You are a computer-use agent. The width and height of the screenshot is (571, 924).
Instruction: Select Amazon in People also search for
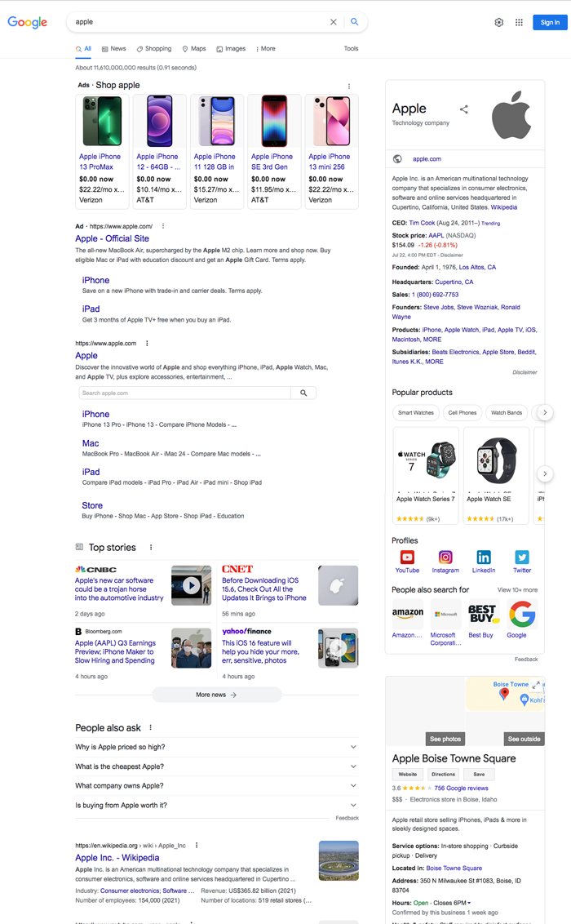(x=407, y=619)
